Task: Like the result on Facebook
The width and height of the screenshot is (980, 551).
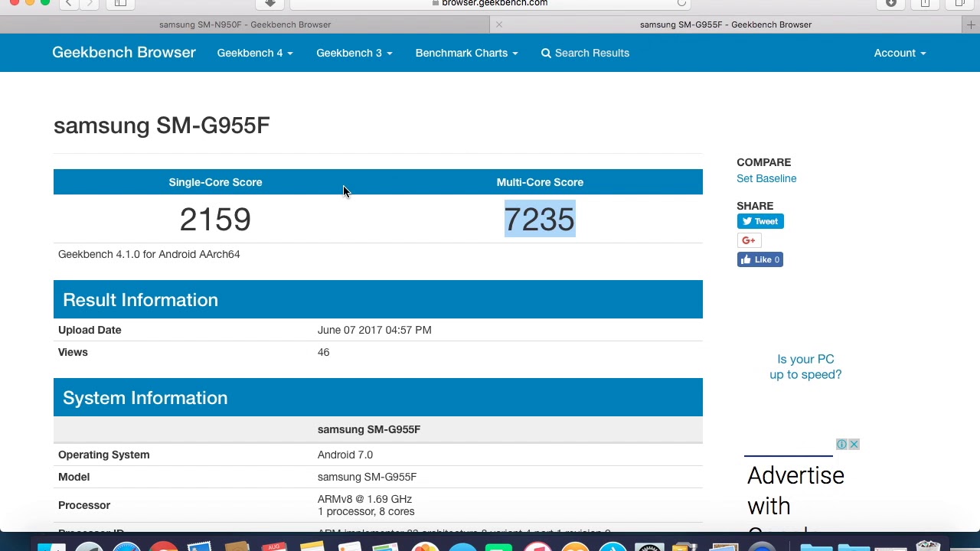Action: click(x=760, y=259)
